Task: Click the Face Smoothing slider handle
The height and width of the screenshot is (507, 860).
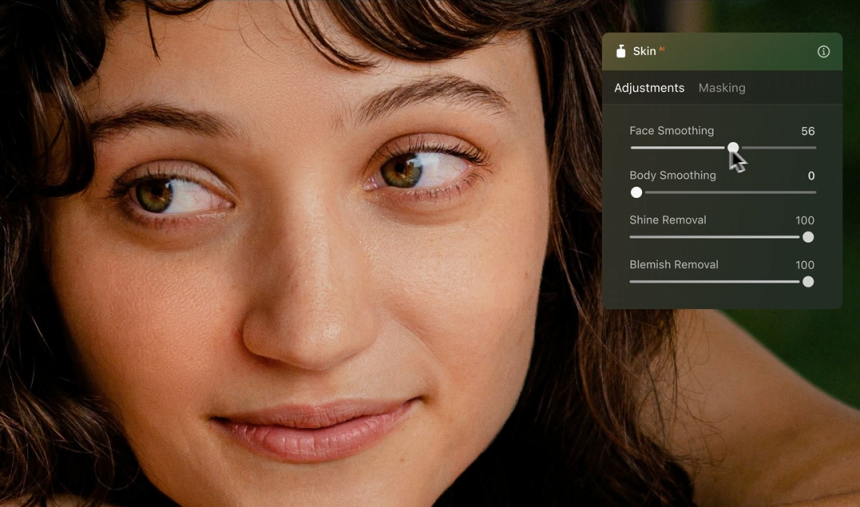Action: coord(733,148)
